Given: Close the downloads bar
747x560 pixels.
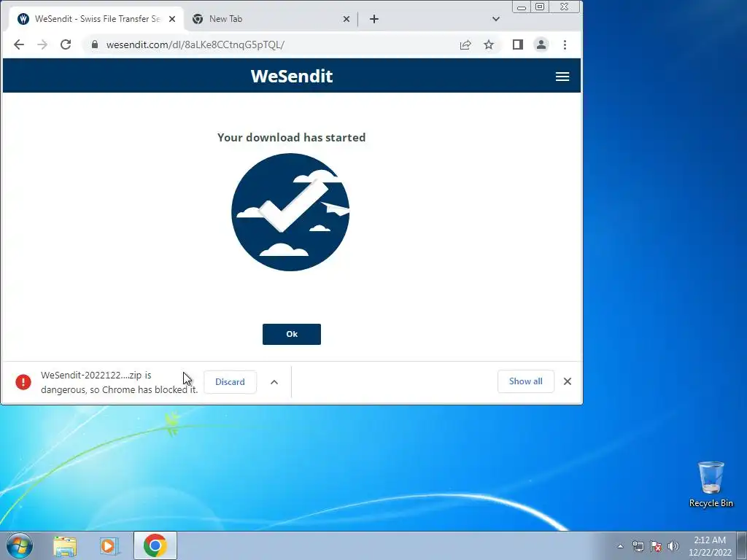Looking at the screenshot, I should 568,381.
